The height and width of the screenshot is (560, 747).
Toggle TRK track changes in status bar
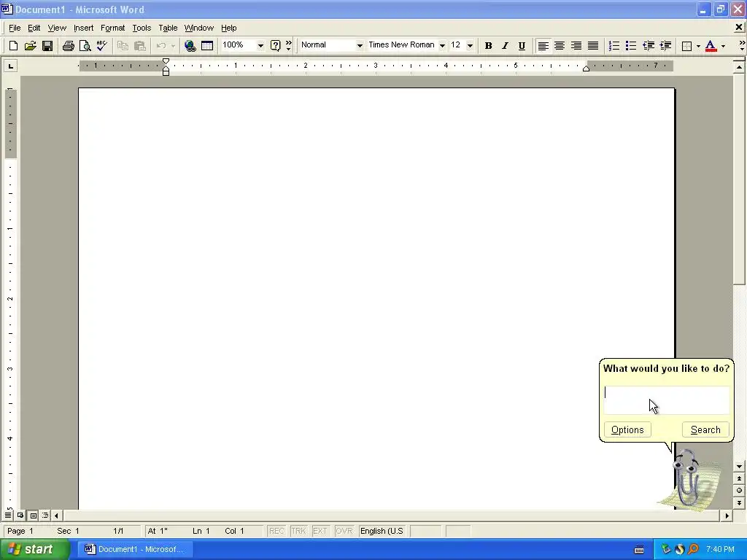pos(298,531)
